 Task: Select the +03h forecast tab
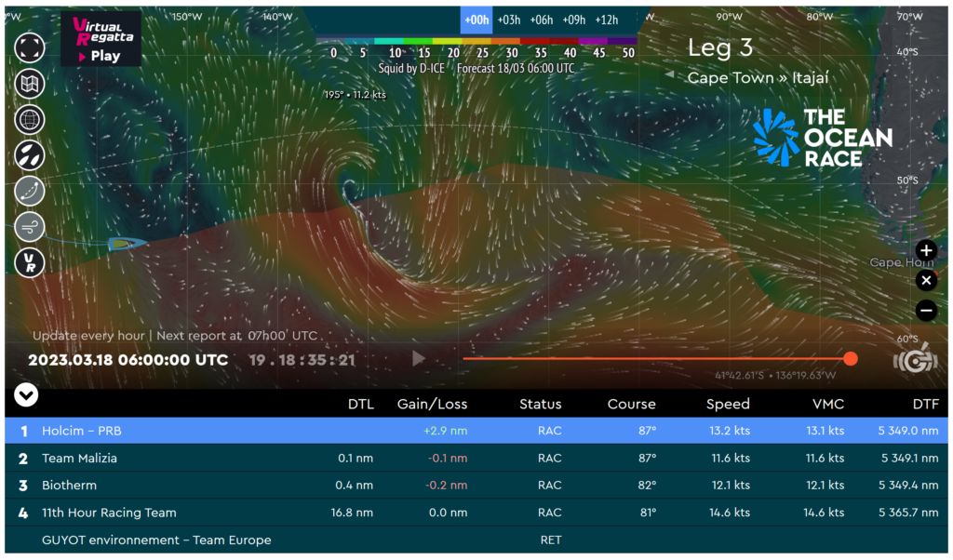coord(509,20)
